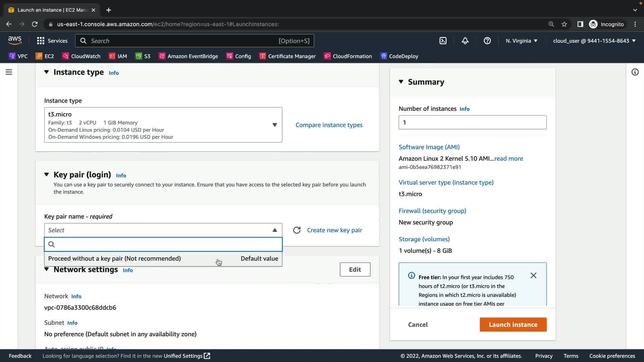Open the left hamburger navigation menu
Image resolution: width=644 pixels, height=362 pixels.
pos(9,72)
